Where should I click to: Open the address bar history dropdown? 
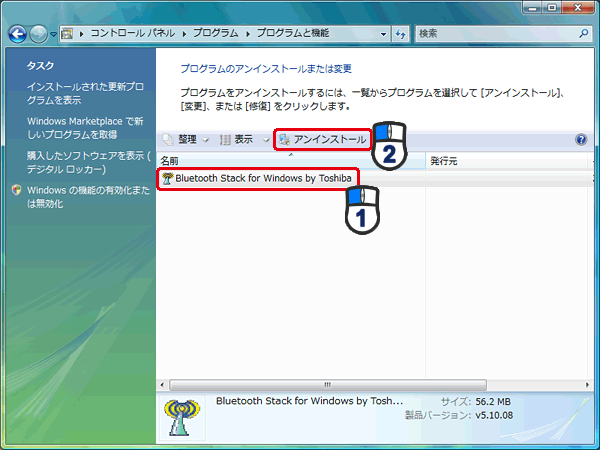(383, 34)
